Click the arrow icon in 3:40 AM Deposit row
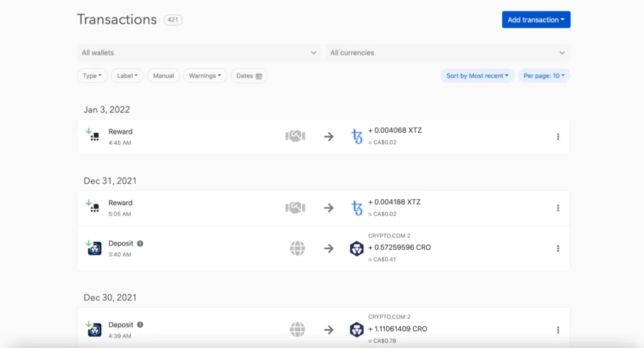 click(328, 248)
